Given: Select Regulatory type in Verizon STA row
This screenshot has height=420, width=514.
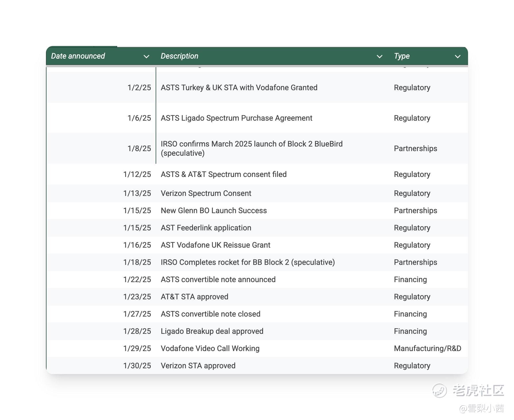Looking at the screenshot, I should tap(412, 366).
